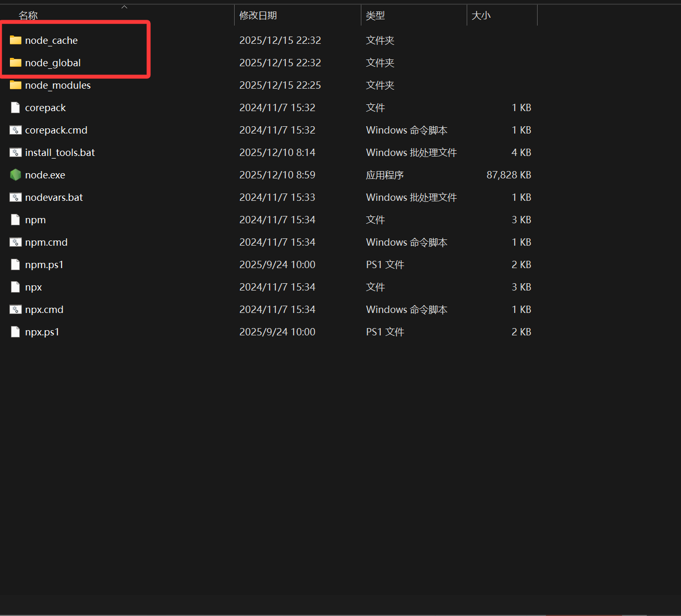
Task: Click the date 2025/12/10 8:59
Action: (277, 175)
